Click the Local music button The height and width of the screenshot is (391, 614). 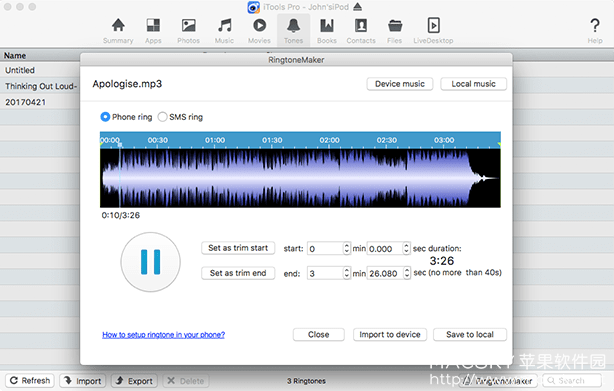point(473,84)
